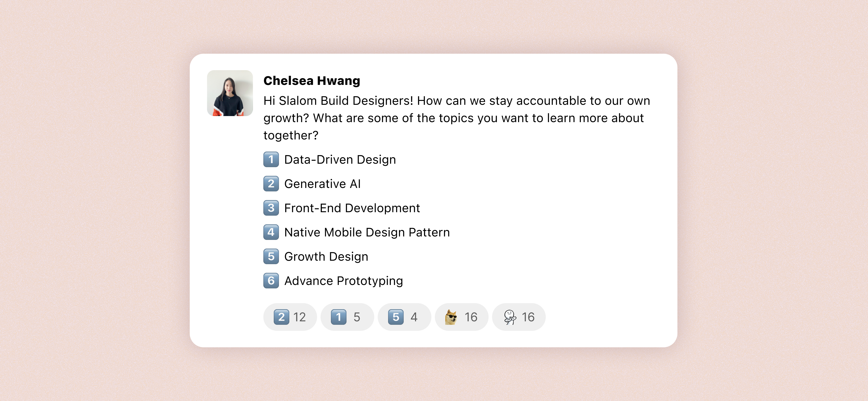Add to the thinking doodle figure reaction

[x=519, y=317]
